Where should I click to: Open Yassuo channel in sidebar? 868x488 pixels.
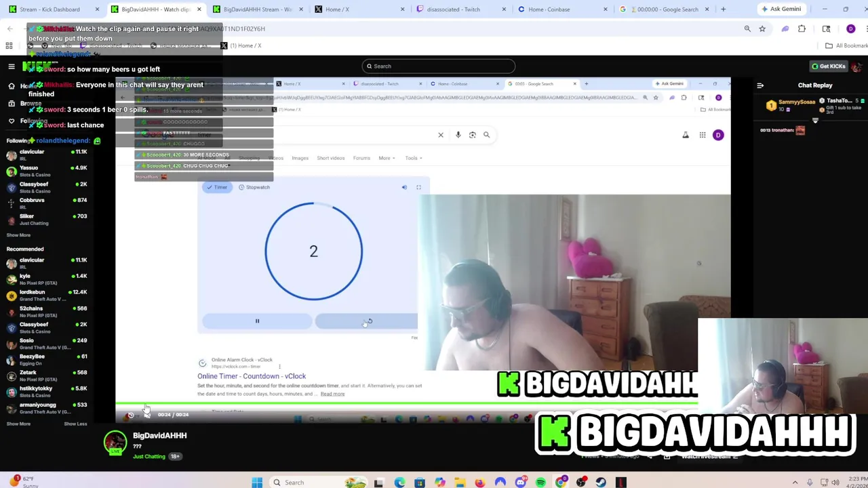(47, 171)
